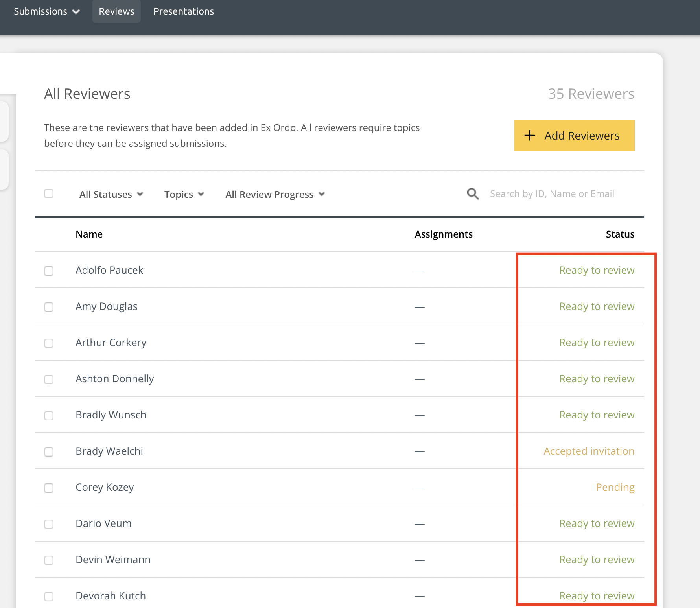
Task: Go to the Presentations tab
Action: [x=184, y=11]
